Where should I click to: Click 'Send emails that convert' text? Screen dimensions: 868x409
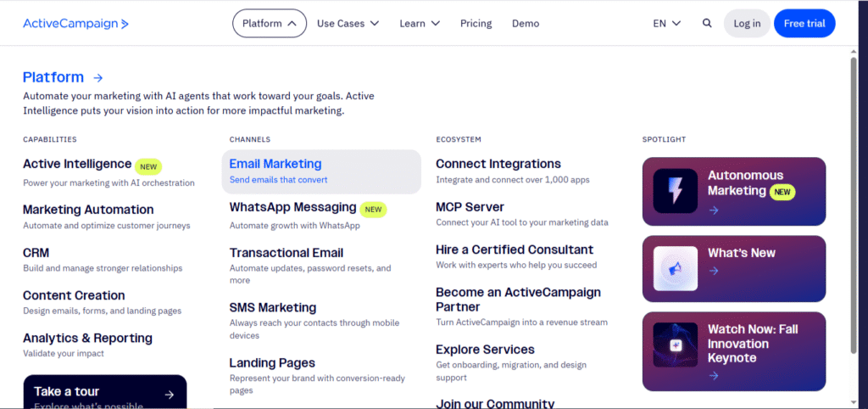(x=278, y=180)
